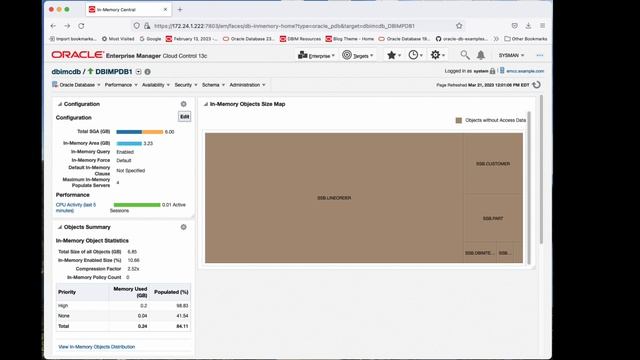The height and width of the screenshot is (360, 640).
Task: Click the Oracle logo
Action: click(x=77, y=55)
